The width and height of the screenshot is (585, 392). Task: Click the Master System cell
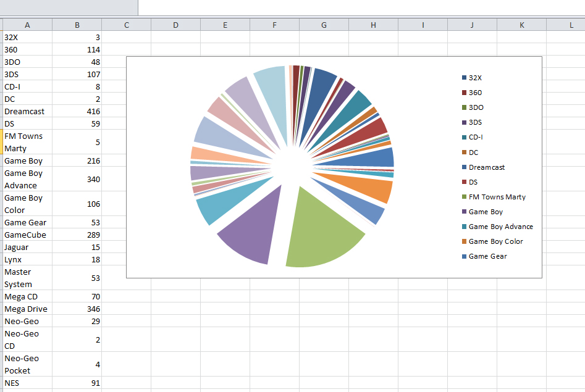coord(27,278)
